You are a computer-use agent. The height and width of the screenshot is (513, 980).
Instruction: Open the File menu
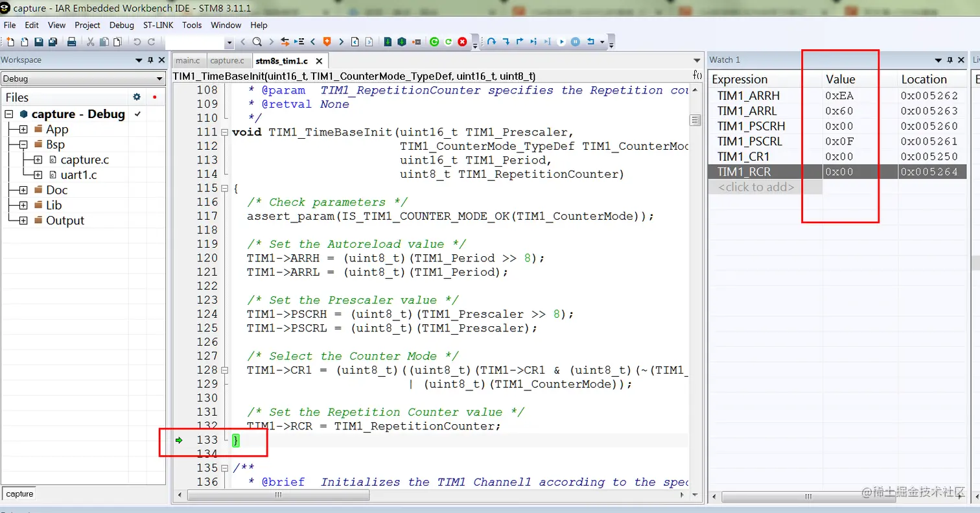tap(10, 25)
